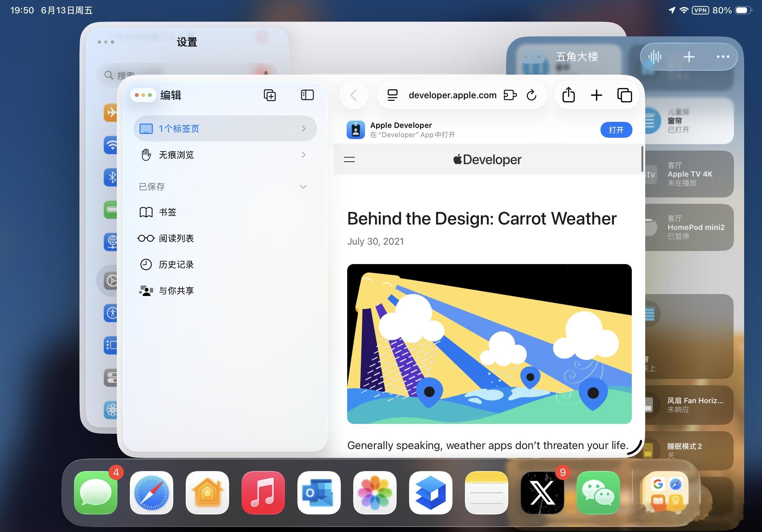Click the Carrot Weather article image
The width and height of the screenshot is (762, 532).
coord(489,344)
